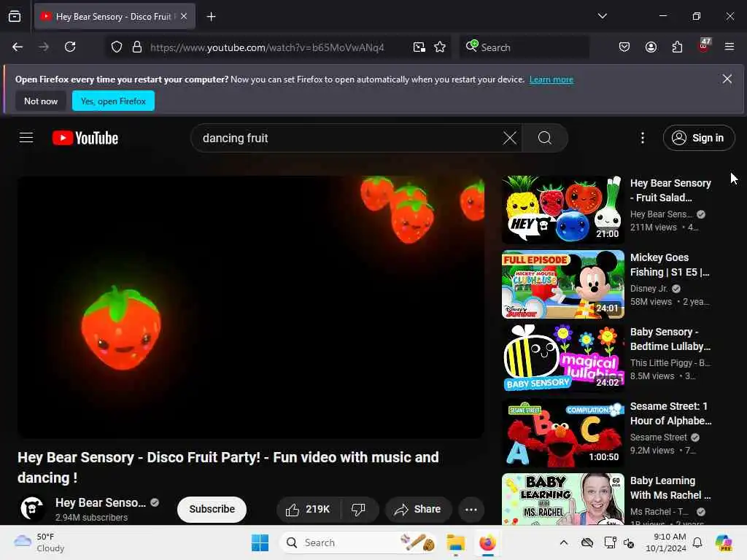Open Firefox View recent browsing icon
The width and height of the screenshot is (747, 560).
pyautogui.click(x=15, y=16)
